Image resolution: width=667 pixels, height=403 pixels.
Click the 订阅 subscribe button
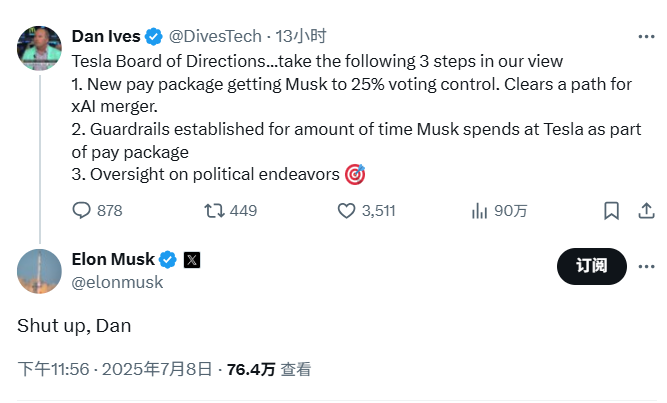click(591, 266)
